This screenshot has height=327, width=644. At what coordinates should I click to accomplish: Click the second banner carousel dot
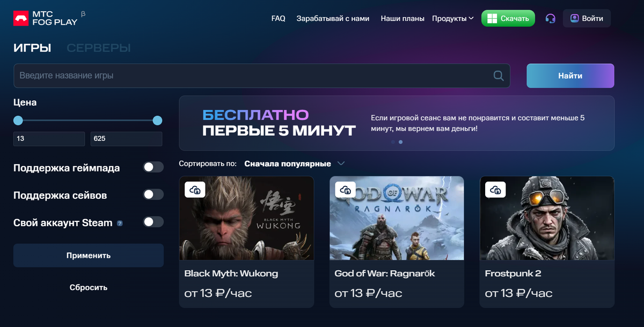(401, 142)
